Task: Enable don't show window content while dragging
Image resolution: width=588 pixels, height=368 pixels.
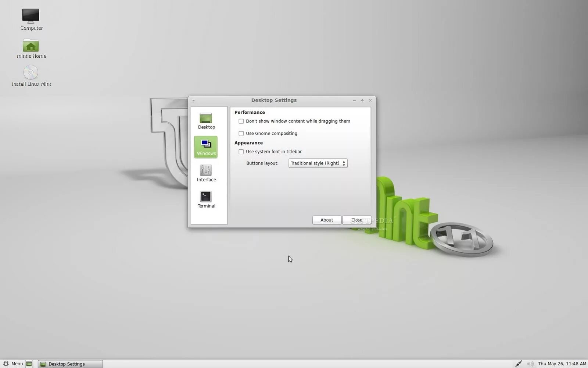Action: coord(241,121)
